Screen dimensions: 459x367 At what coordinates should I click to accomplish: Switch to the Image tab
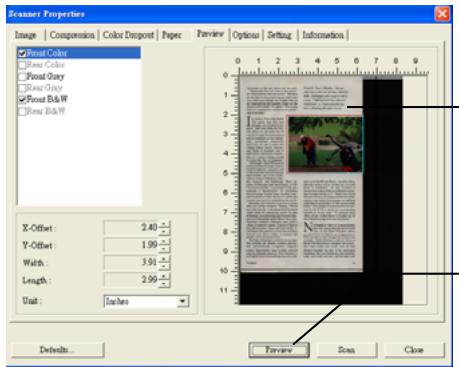coord(25,35)
